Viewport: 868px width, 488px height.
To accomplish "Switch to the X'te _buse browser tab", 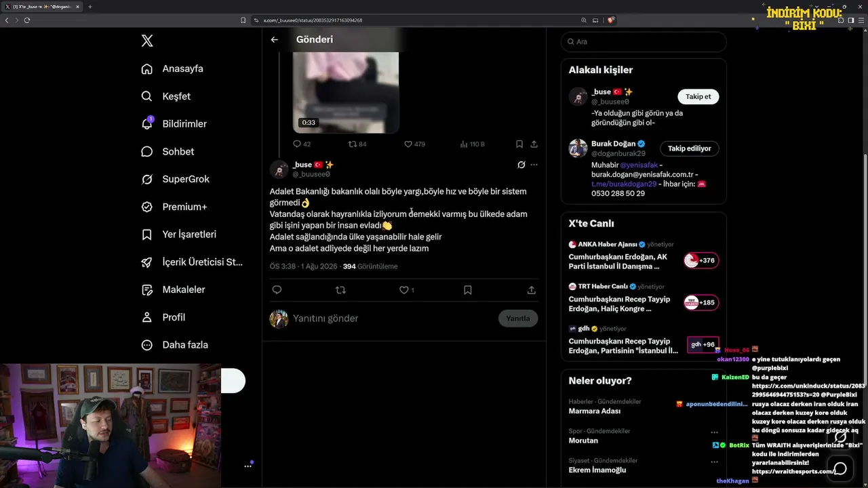I will pos(41,7).
